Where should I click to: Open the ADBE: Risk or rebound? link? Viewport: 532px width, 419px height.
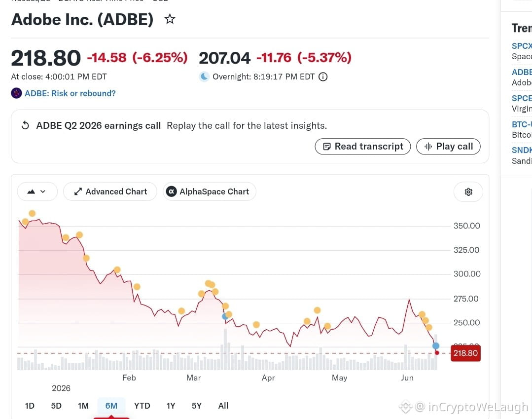click(x=70, y=93)
